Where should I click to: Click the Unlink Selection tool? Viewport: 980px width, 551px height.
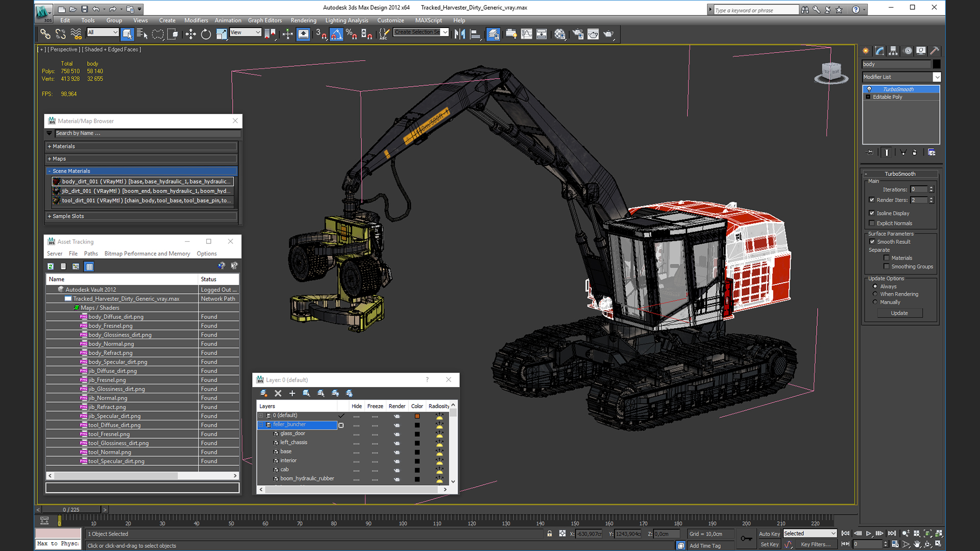coord(60,34)
